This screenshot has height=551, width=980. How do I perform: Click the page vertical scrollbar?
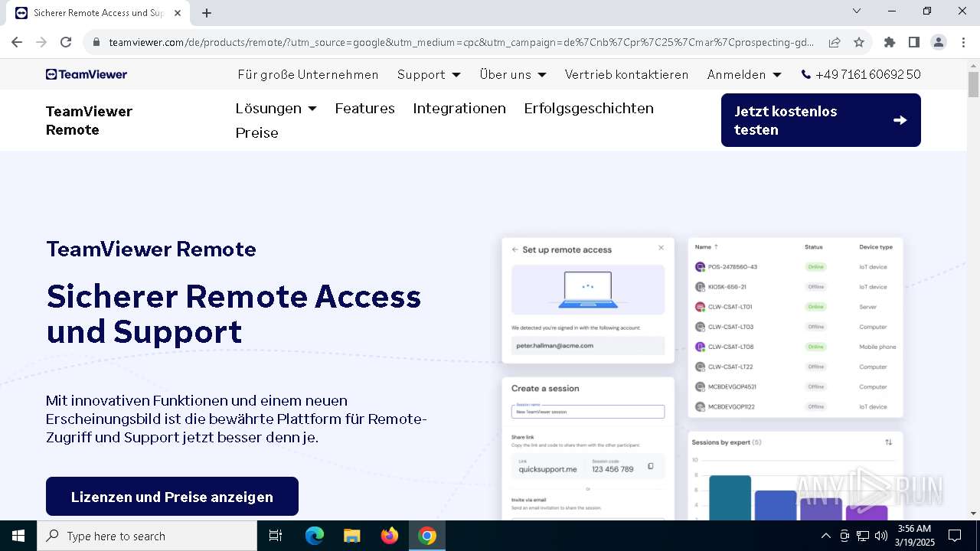(x=973, y=84)
